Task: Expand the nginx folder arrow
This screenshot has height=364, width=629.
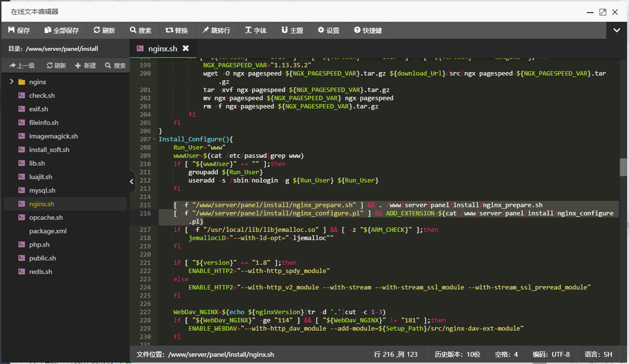Action: [x=11, y=82]
